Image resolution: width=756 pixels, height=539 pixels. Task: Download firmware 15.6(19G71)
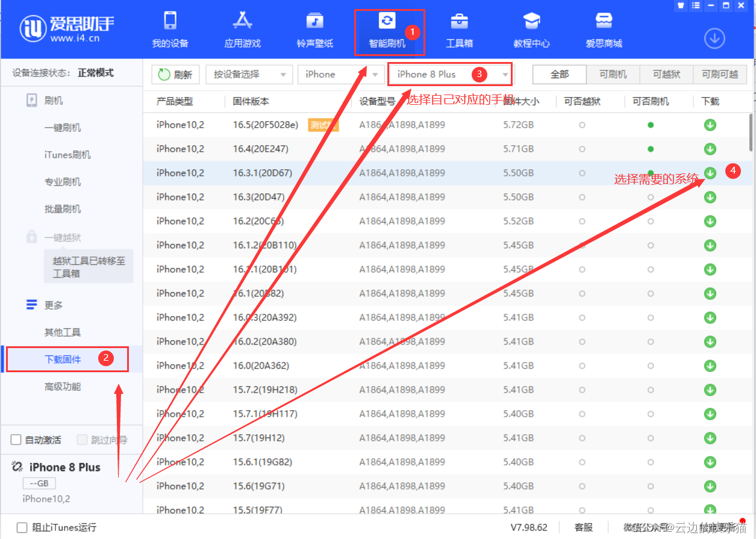(x=710, y=486)
